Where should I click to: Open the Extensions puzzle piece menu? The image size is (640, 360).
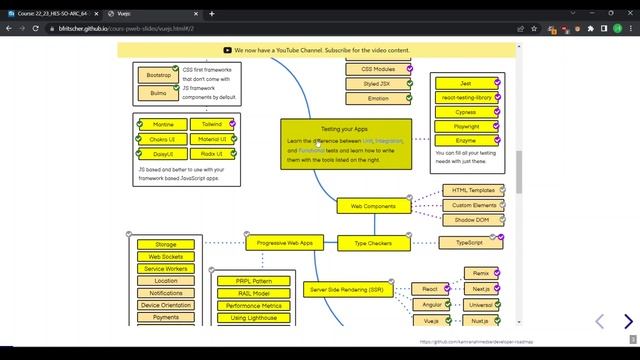point(591,29)
